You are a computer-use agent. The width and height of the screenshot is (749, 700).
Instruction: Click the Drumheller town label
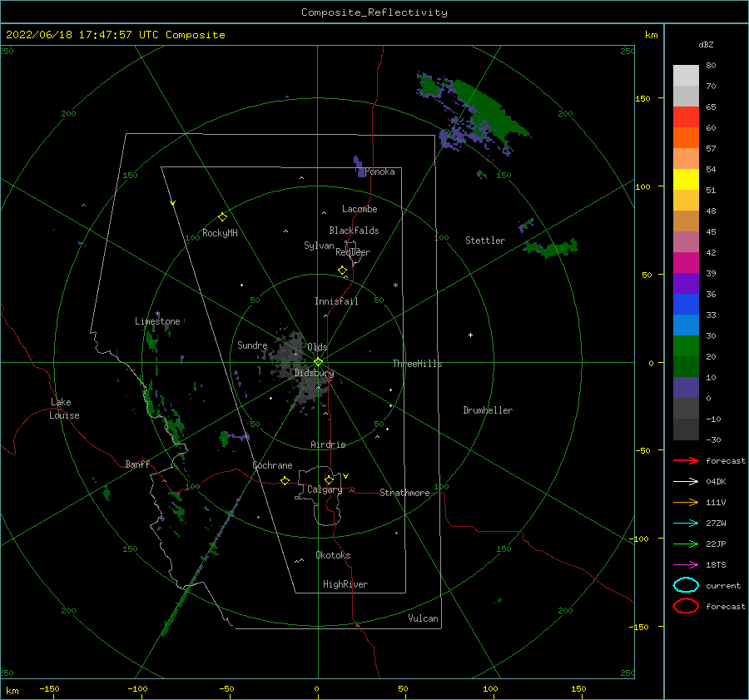(x=488, y=410)
